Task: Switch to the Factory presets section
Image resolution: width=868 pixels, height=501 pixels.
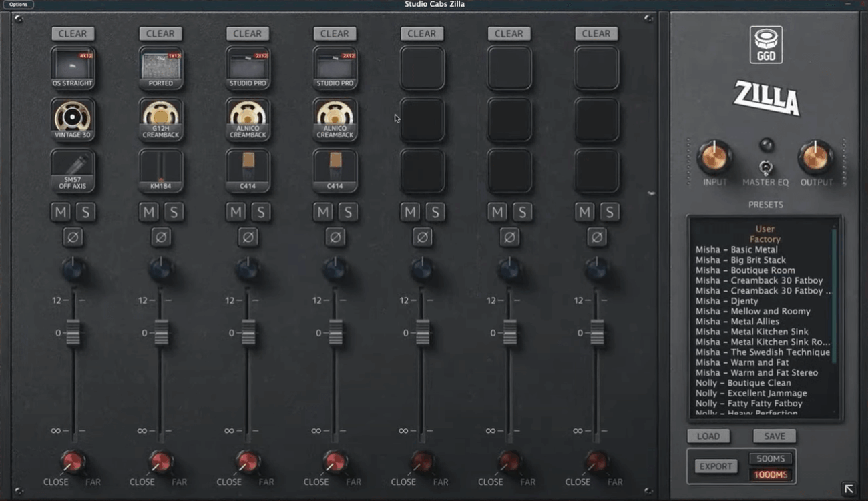Action: pyautogui.click(x=765, y=239)
